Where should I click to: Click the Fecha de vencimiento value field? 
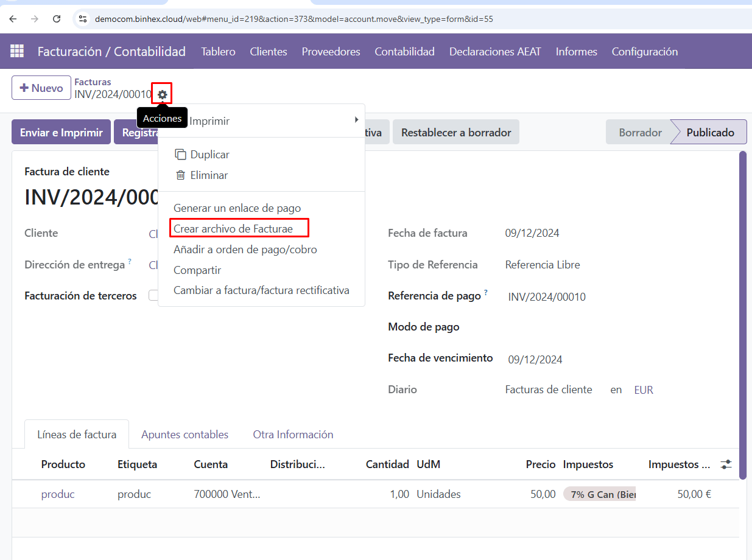[535, 359]
